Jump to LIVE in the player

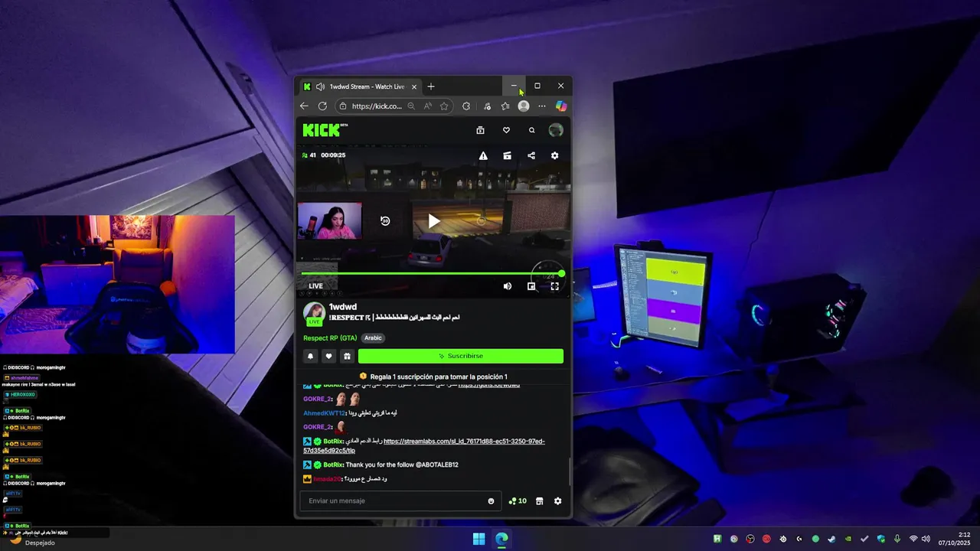point(315,286)
